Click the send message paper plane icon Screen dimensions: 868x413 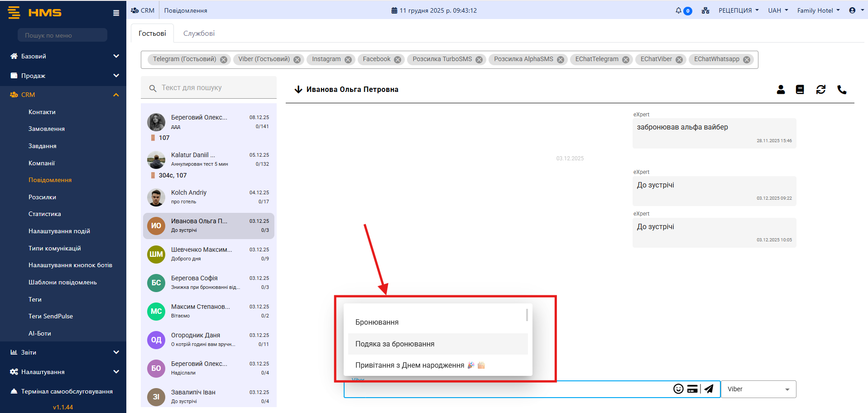pyautogui.click(x=709, y=389)
